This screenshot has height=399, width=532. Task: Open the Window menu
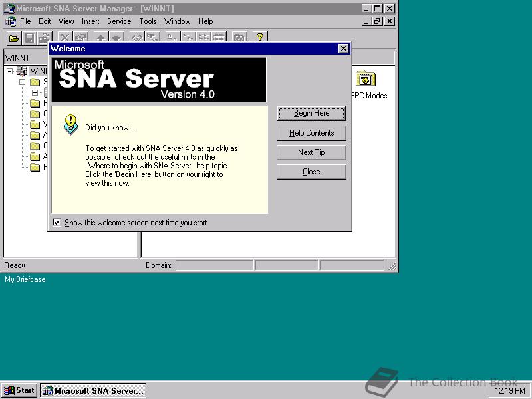177,21
